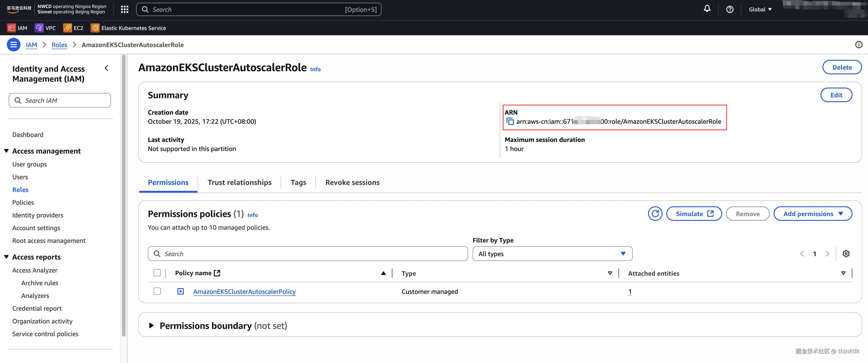
Task: Open the notifications bell
Action: click(x=707, y=9)
